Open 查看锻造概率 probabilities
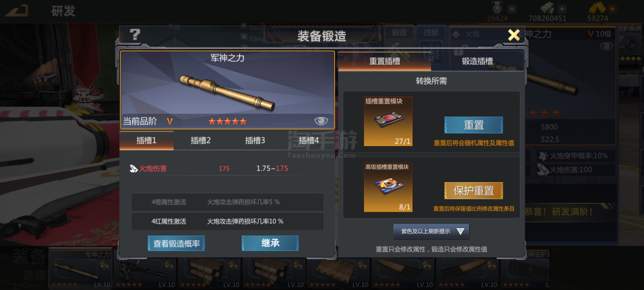Image resolution: width=644 pixels, height=290 pixels. 176,243
